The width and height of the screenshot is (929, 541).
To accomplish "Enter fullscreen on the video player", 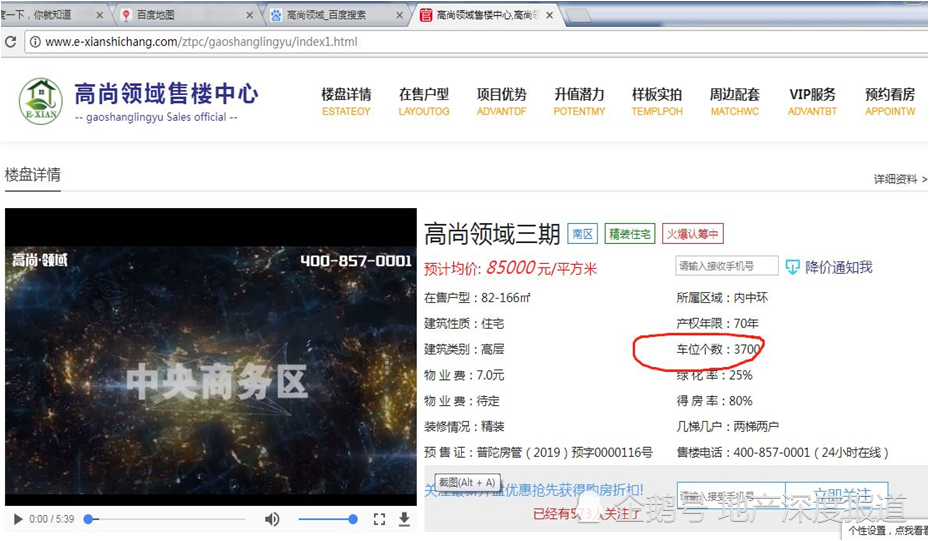I will point(379,520).
